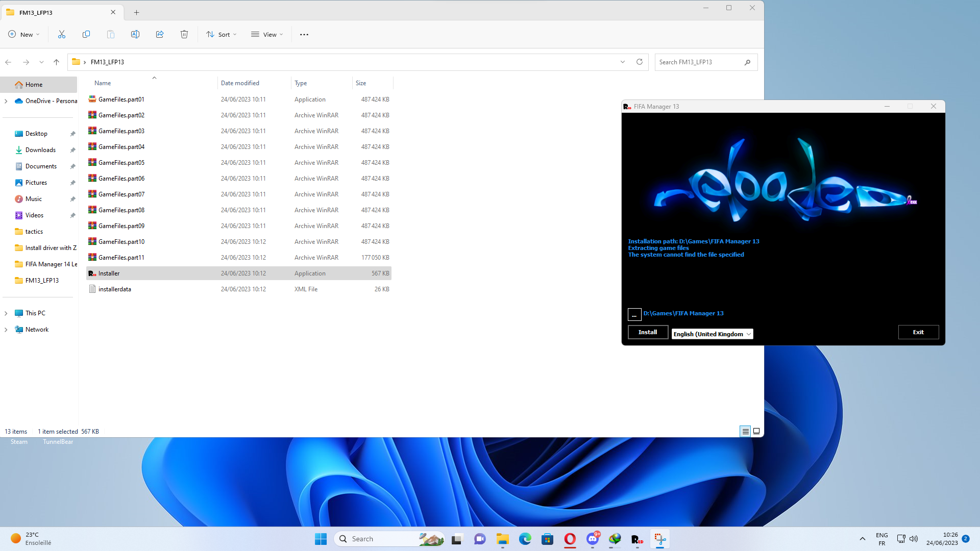Click ENG FR language indicator in tray
The image size is (980, 551).
881,539
